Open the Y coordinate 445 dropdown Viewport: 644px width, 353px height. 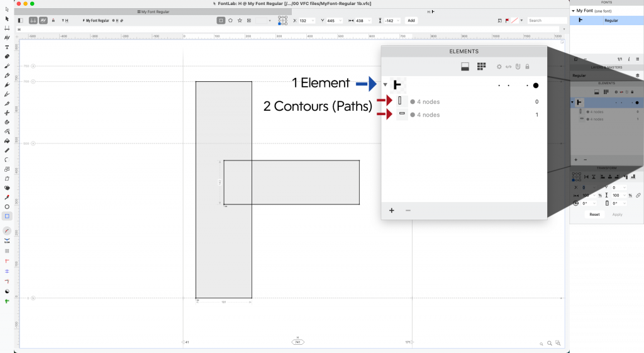click(340, 21)
